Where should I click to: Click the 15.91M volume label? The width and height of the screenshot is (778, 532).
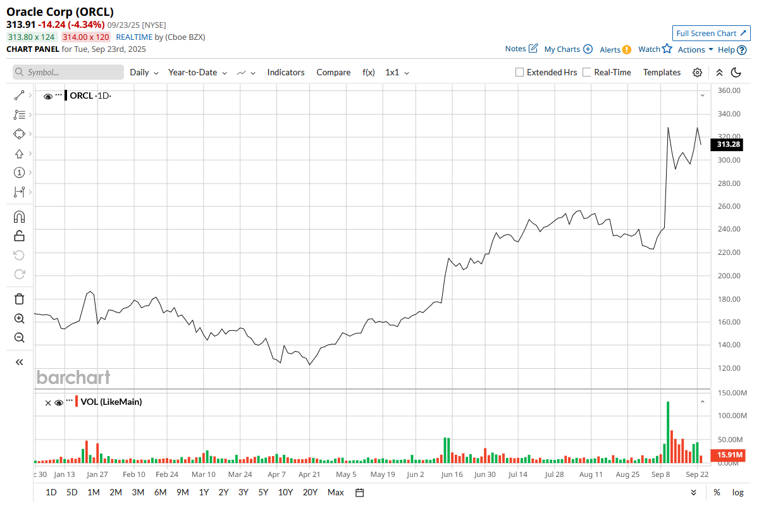click(x=728, y=455)
